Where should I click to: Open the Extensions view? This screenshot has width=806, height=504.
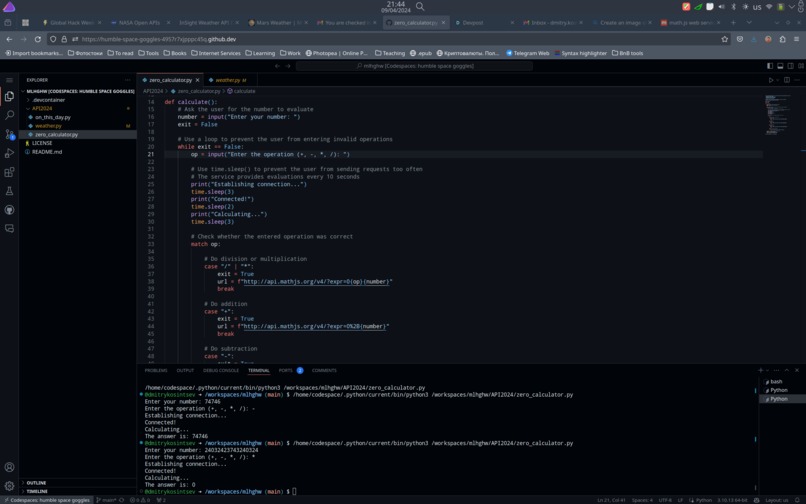[x=9, y=172]
